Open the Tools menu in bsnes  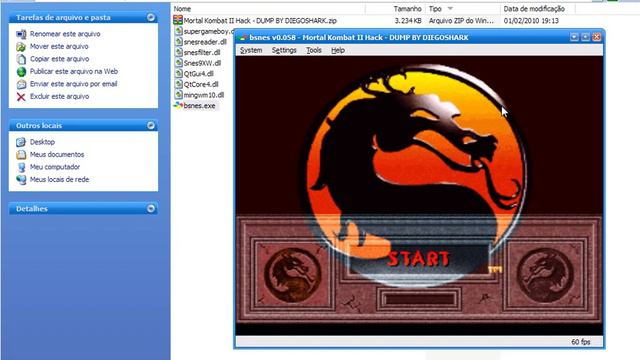click(x=314, y=50)
